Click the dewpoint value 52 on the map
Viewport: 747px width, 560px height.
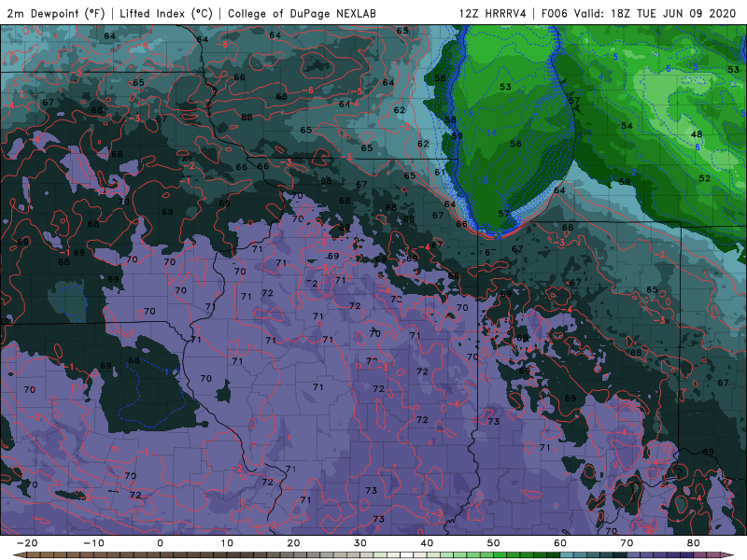click(705, 178)
